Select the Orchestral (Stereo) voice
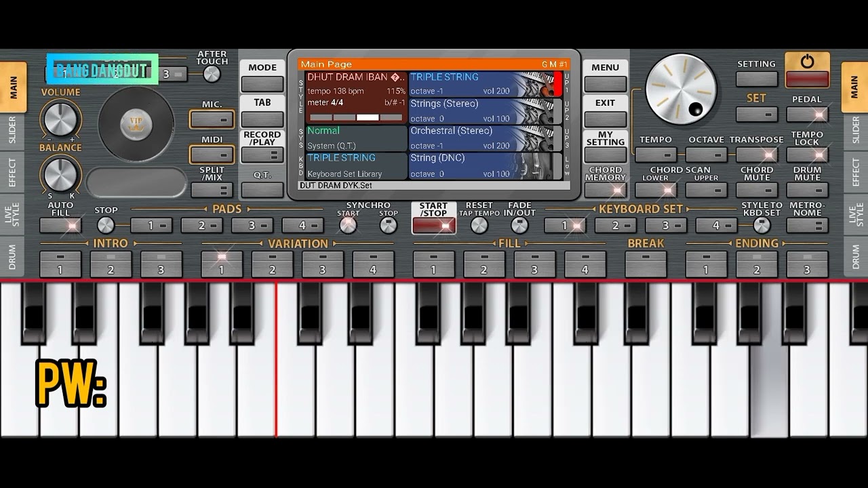This screenshot has height=488, width=868. (486, 139)
